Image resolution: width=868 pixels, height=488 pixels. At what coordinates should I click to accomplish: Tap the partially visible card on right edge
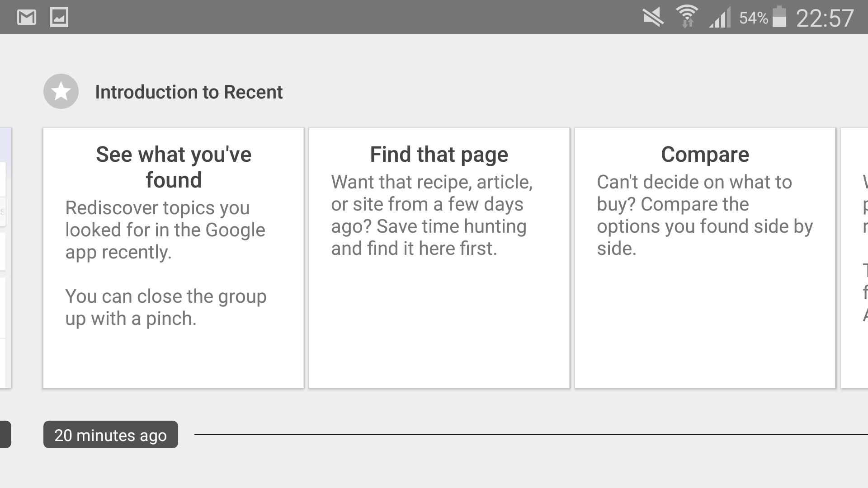pos(855,258)
